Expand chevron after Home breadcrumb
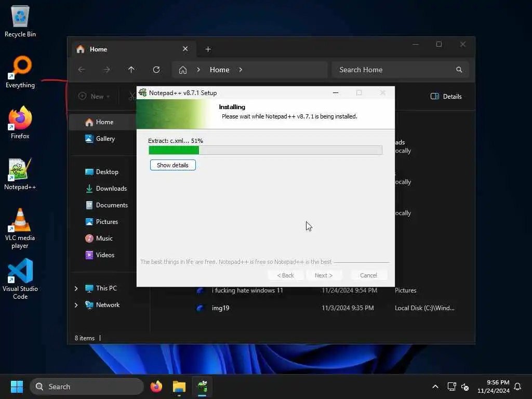Screen dimensions: 532x399 241,70
